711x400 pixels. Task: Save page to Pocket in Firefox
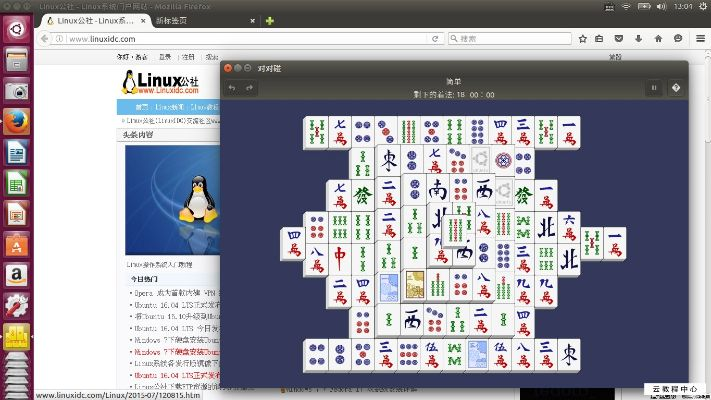(x=618, y=39)
